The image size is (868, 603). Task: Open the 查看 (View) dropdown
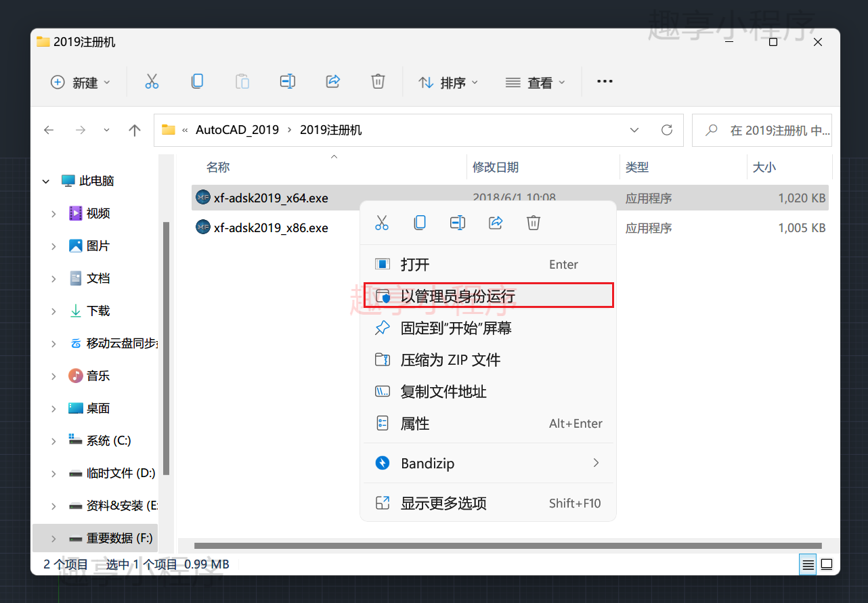[535, 83]
